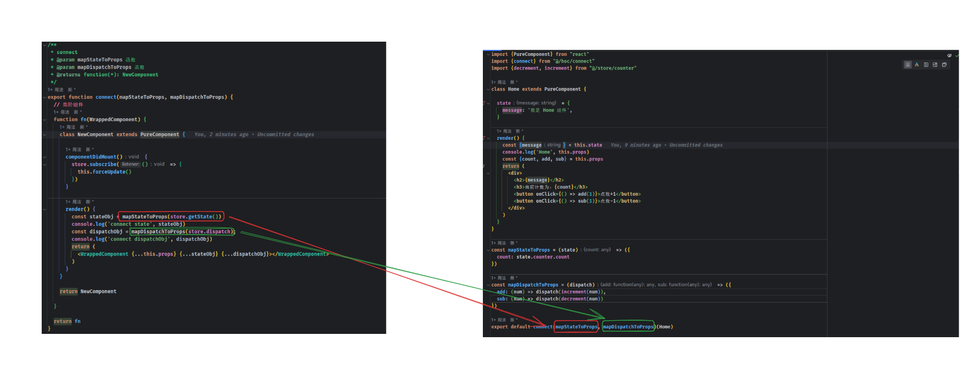This screenshot has width=980, height=375.
Task: Click the green inspection checkmark icon
Action: (956, 55)
